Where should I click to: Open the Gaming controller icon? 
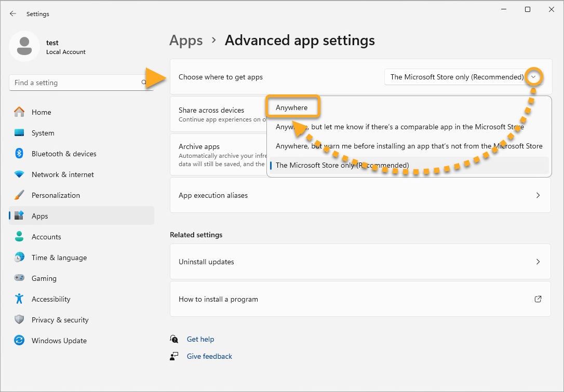coord(19,278)
